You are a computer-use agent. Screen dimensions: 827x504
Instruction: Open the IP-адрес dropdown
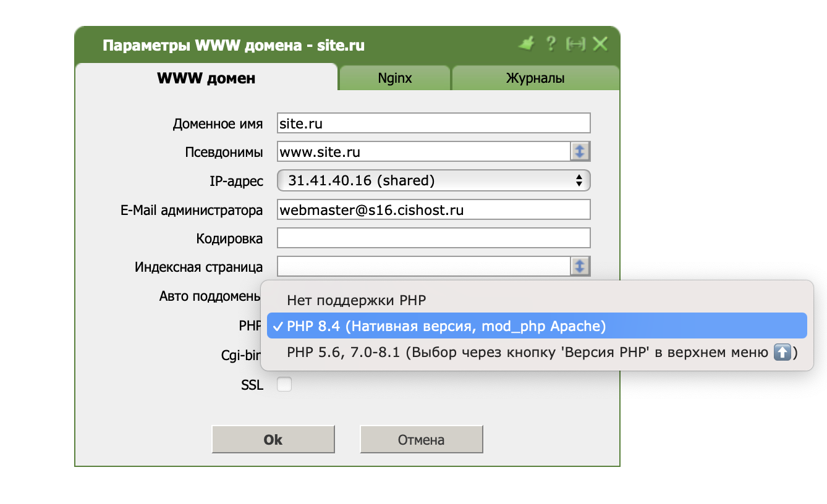click(433, 180)
